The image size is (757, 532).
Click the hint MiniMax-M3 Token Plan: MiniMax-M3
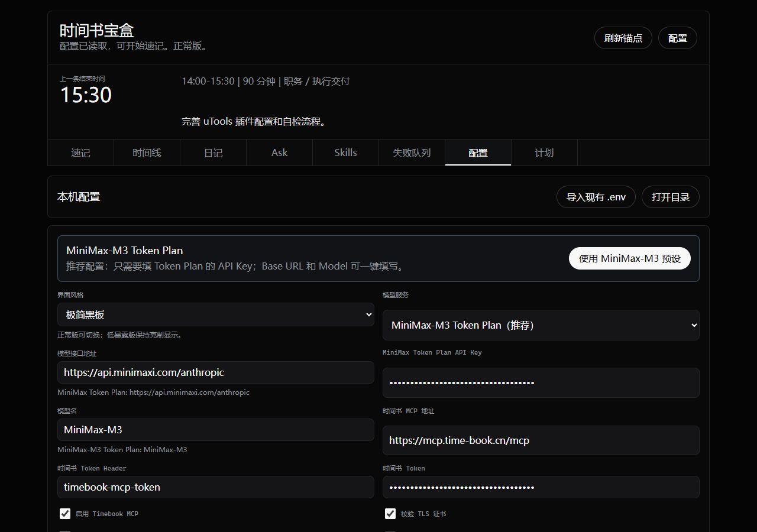coord(122,449)
